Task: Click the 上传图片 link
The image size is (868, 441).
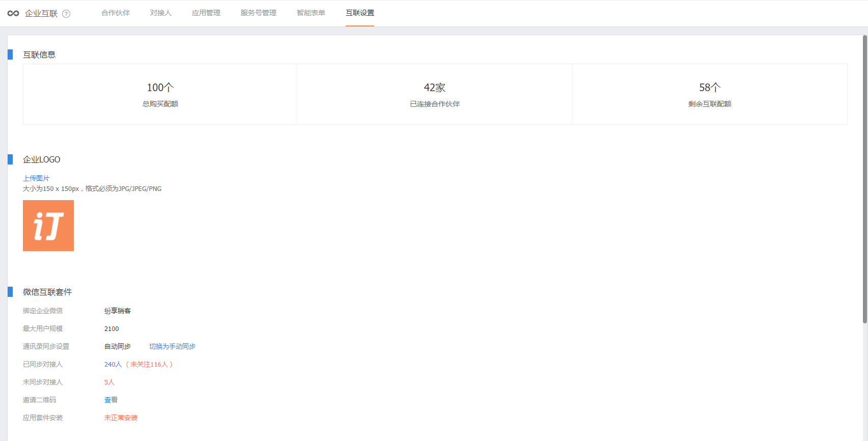Action: (x=36, y=178)
